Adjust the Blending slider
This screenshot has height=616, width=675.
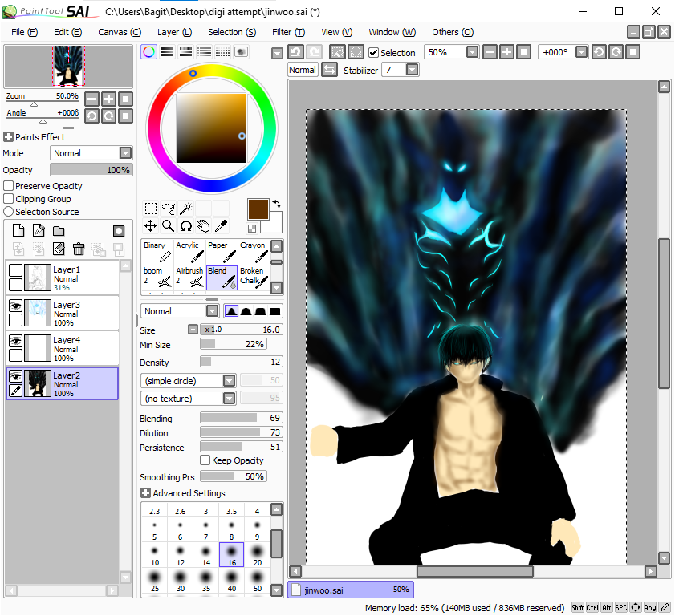tap(241, 418)
